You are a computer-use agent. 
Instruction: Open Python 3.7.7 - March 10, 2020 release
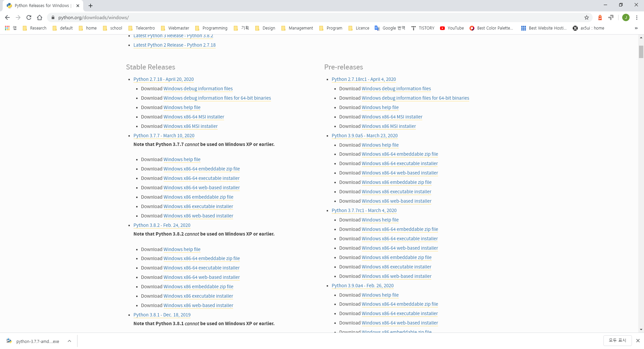click(x=164, y=136)
